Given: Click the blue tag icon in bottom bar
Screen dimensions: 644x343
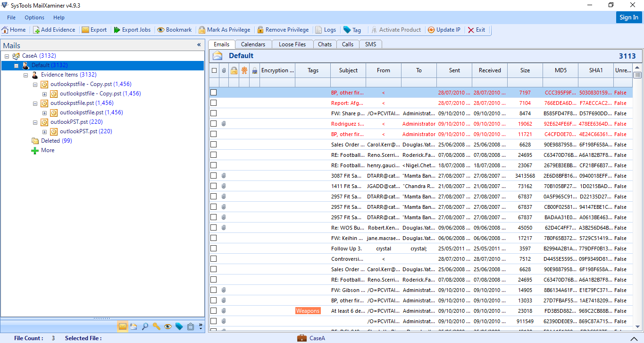Looking at the screenshot, I should pyautogui.click(x=179, y=326).
